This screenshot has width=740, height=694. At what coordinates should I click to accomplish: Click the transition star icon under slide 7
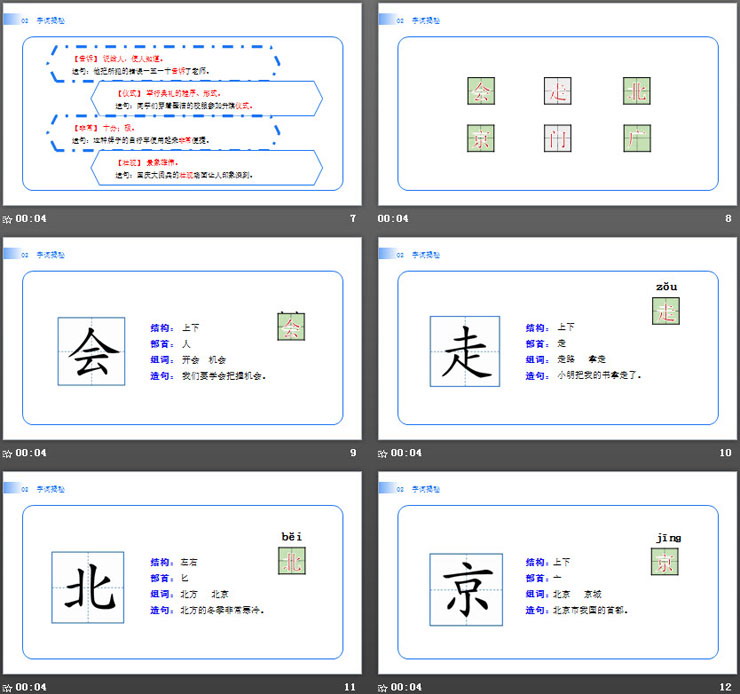pyautogui.click(x=8, y=219)
